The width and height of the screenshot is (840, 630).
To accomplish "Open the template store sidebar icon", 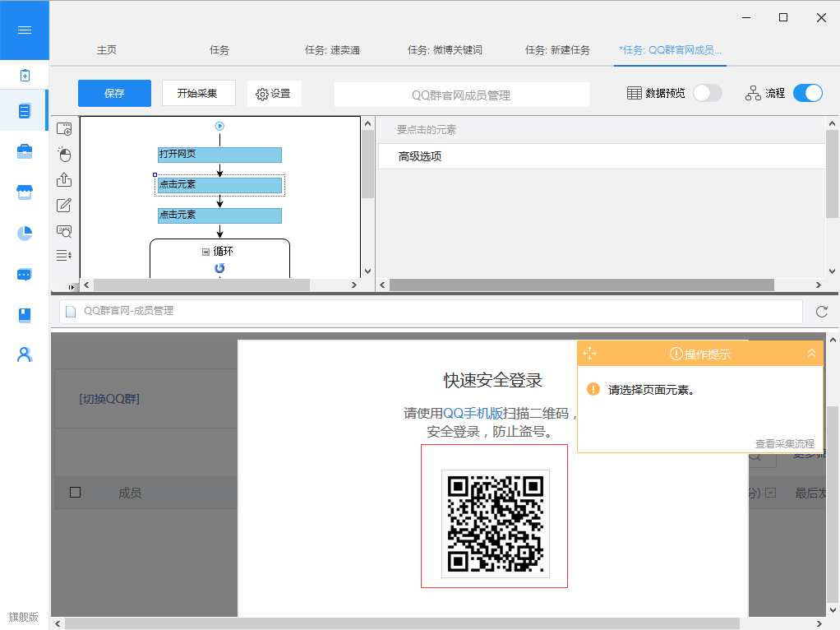I will tap(25, 192).
